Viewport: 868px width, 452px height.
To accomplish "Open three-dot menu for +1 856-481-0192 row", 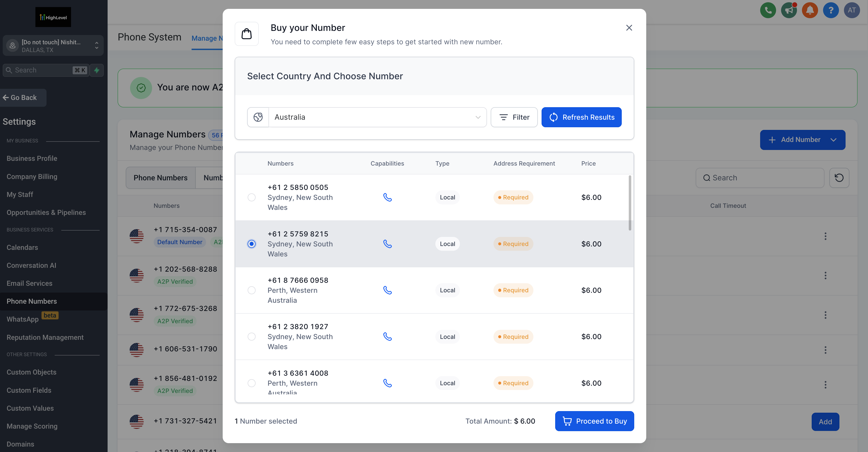I will [825, 385].
